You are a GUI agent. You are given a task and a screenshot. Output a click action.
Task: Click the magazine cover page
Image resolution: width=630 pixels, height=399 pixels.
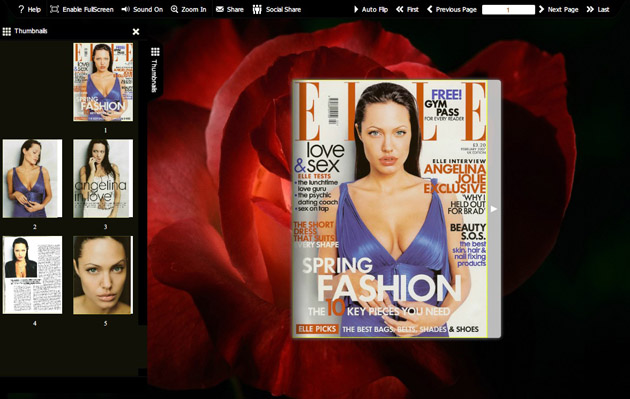coord(390,209)
